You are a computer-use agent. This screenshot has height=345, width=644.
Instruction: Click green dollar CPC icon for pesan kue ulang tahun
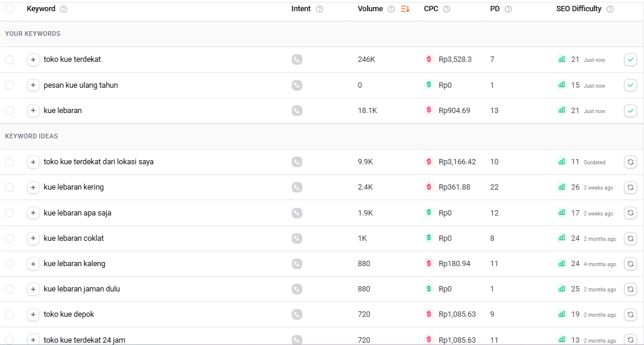[429, 85]
